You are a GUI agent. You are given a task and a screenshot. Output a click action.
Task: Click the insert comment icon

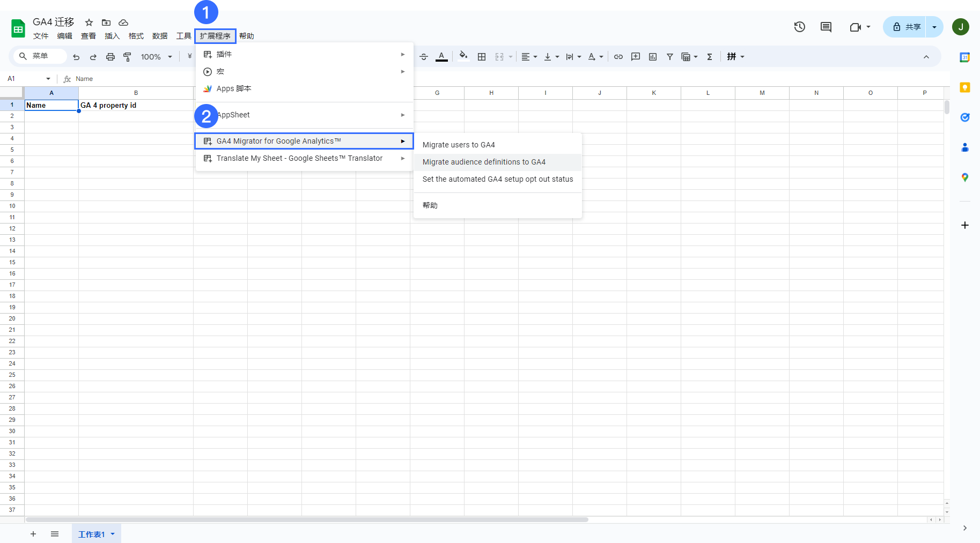(636, 57)
